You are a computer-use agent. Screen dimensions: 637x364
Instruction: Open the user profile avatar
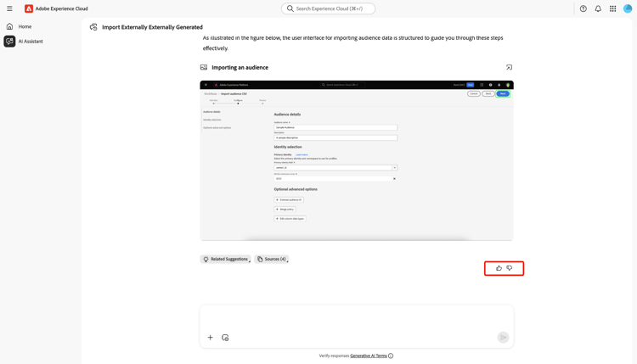pos(628,8)
